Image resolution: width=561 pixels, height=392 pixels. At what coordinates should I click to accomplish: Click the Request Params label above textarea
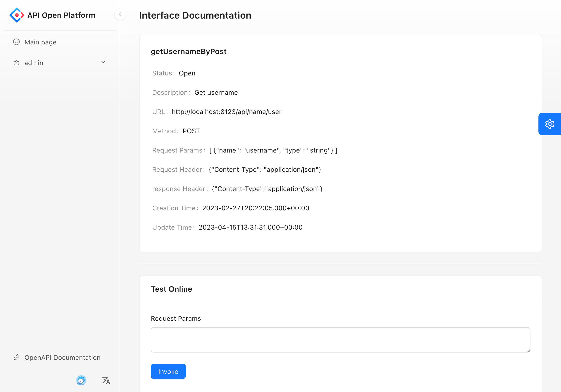pos(176,319)
